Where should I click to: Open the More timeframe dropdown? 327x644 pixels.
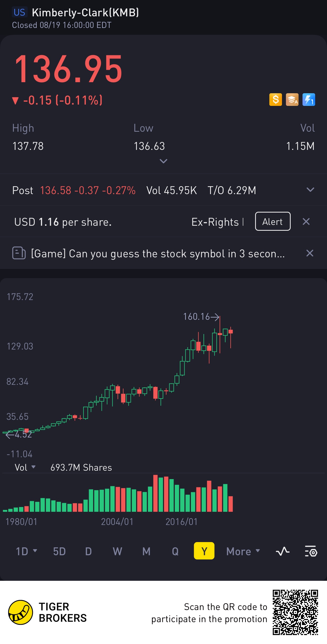click(243, 551)
